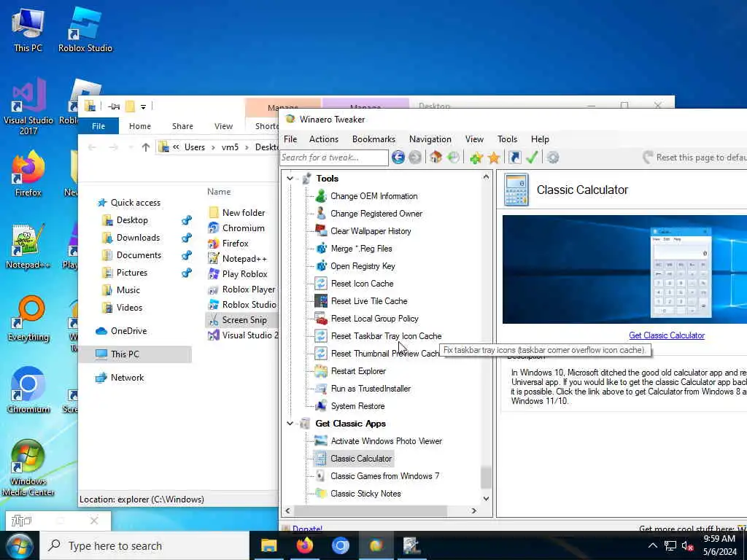
Task: Click the Home tab in File Explorer
Action: (x=139, y=126)
